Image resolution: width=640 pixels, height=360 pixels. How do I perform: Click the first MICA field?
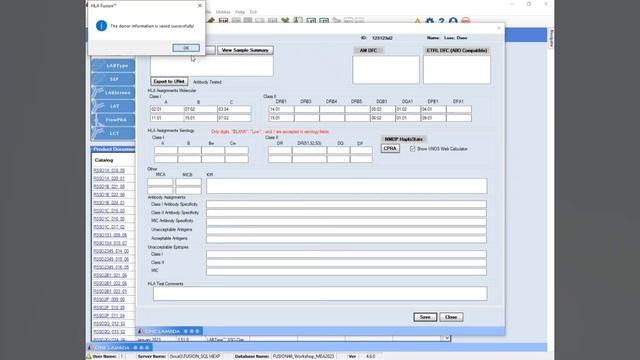click(160, 182)
